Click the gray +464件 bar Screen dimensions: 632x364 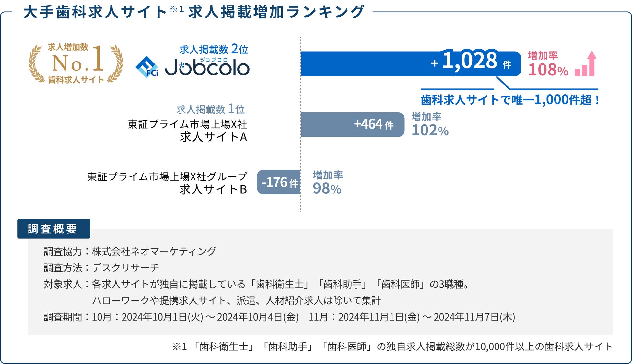point(353,125)
